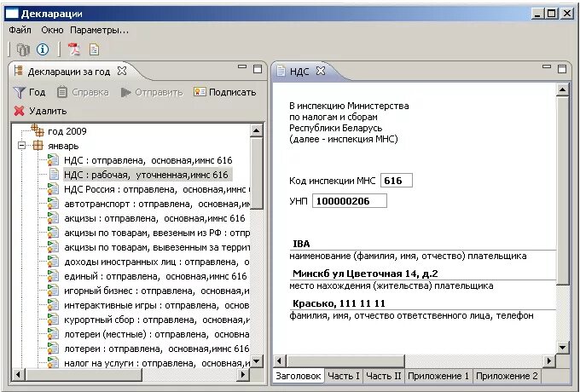Select the единый declaration row
Image resolution: width=580 pixels, height=392 pixels.
point(155,276)
